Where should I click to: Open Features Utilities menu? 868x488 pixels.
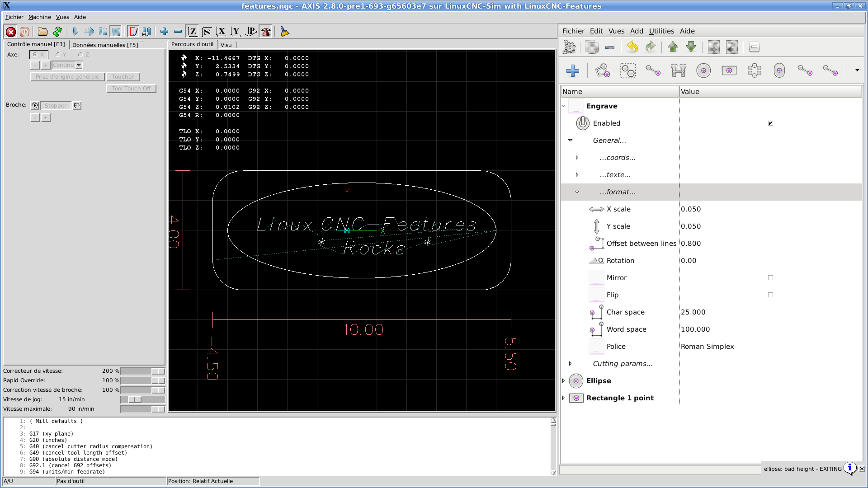pos(661,31)
